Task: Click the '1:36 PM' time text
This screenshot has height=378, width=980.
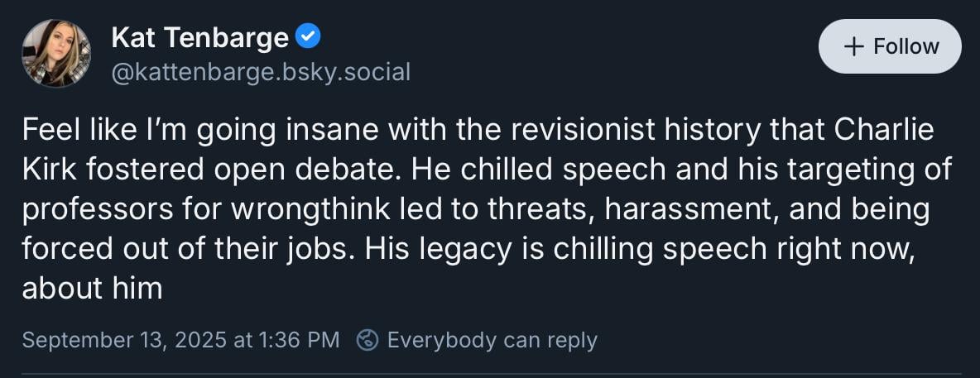Action: click(x=299, y=340)
